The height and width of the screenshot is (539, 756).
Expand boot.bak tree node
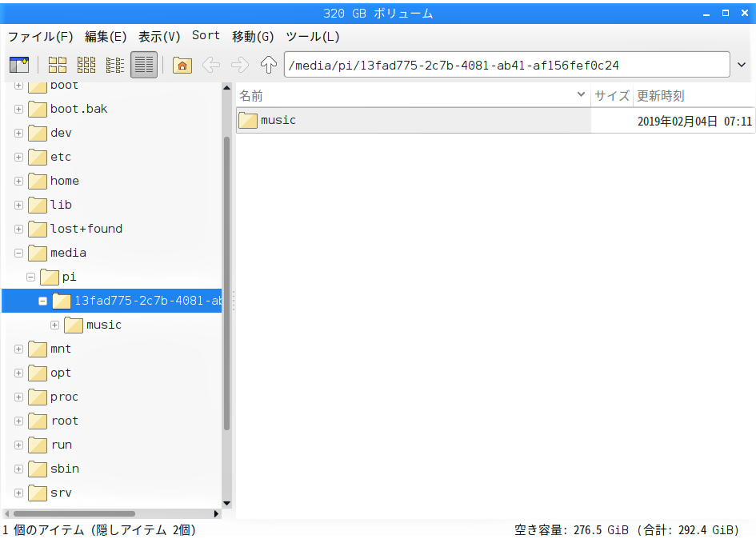[x=19, y=109]
